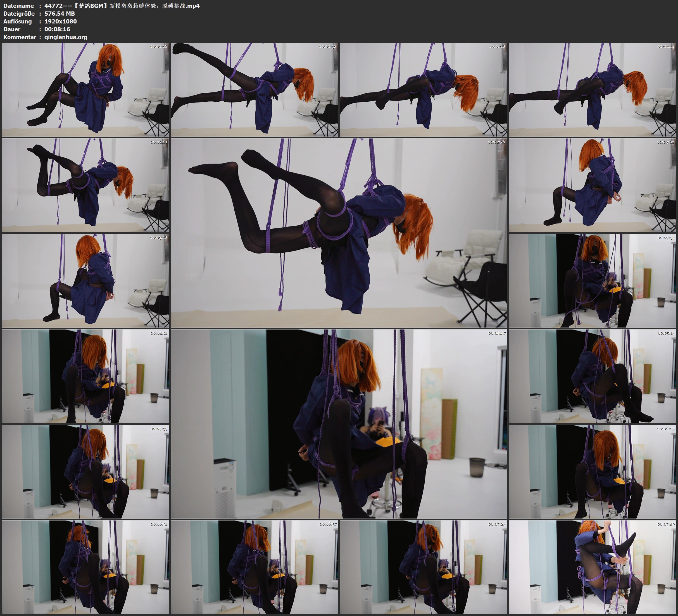Click the thumbnail at 00:05:39
The image size is (678, 616).
[85, 472]
